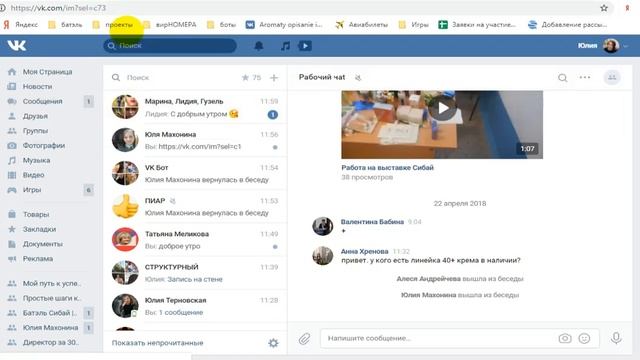Open Валентина Бабина avatar in chat
640x360 pixels.
pos(322,226)
